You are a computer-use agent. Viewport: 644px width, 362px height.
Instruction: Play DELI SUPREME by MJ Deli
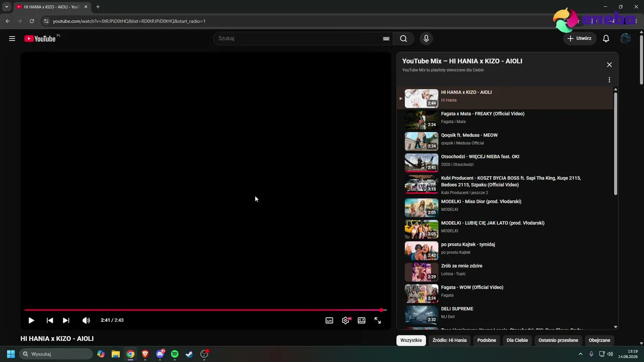(x=506, y=315)
